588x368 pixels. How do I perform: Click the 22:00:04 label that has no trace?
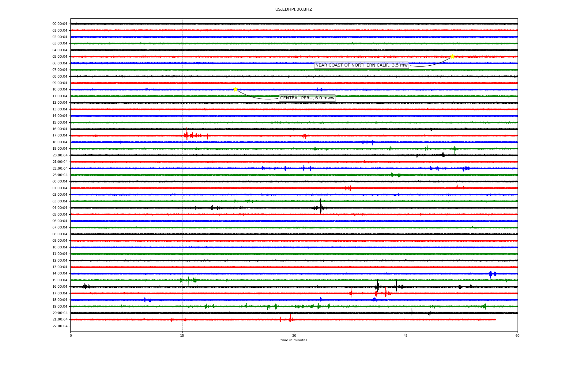point(60,326)
